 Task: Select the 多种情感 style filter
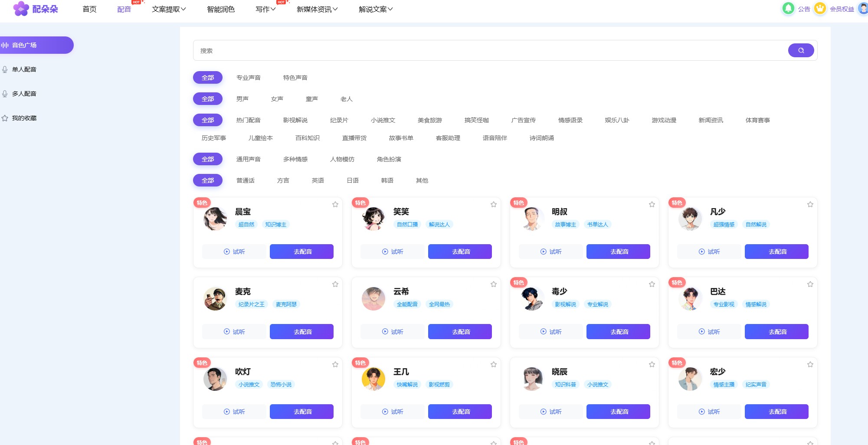(295, 159)
